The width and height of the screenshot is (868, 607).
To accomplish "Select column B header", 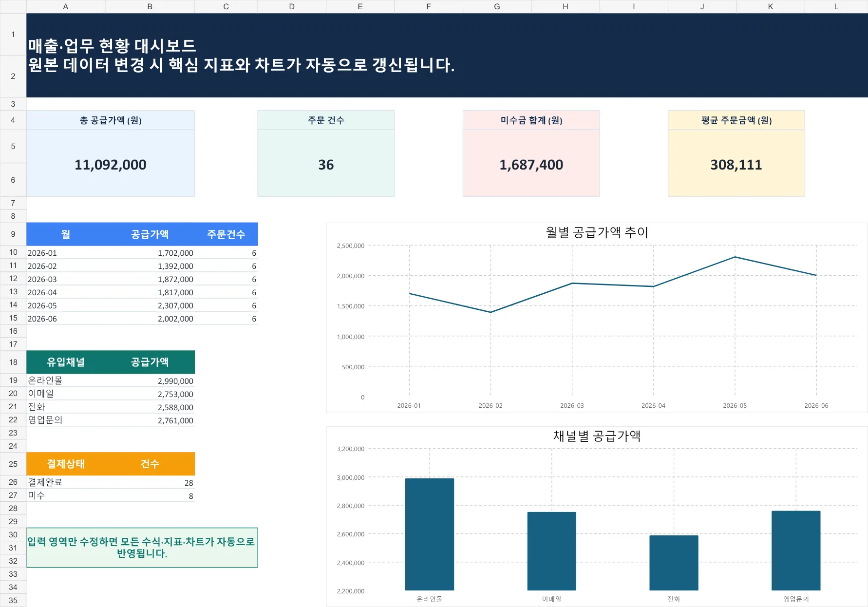I will coord(150,6).
